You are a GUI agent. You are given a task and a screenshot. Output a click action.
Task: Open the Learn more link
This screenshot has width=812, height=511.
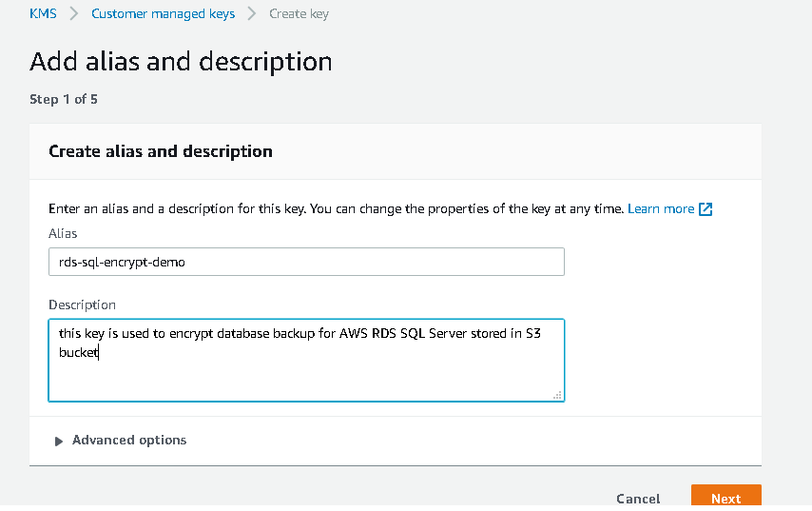coord(661,209)
